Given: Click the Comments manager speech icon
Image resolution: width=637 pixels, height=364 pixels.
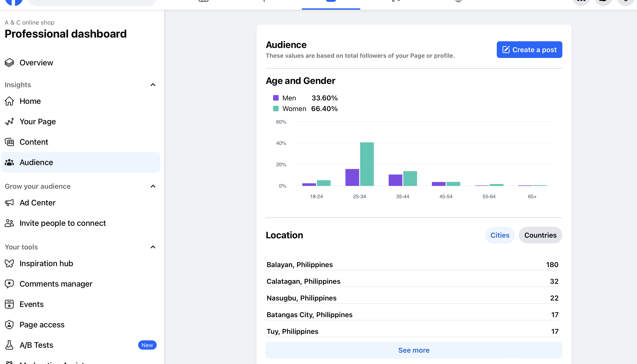Looking at the screenshot, I should pyautogui.click(x=9, y=284).
